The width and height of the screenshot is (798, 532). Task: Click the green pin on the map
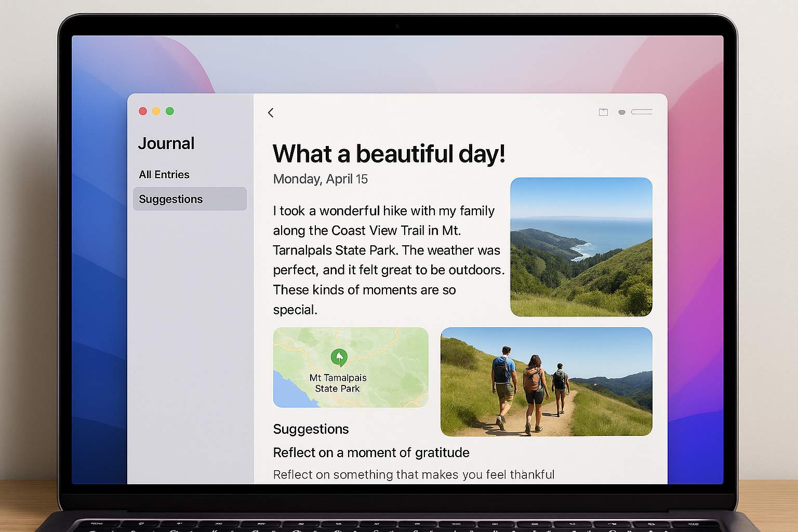pos(339,357)
